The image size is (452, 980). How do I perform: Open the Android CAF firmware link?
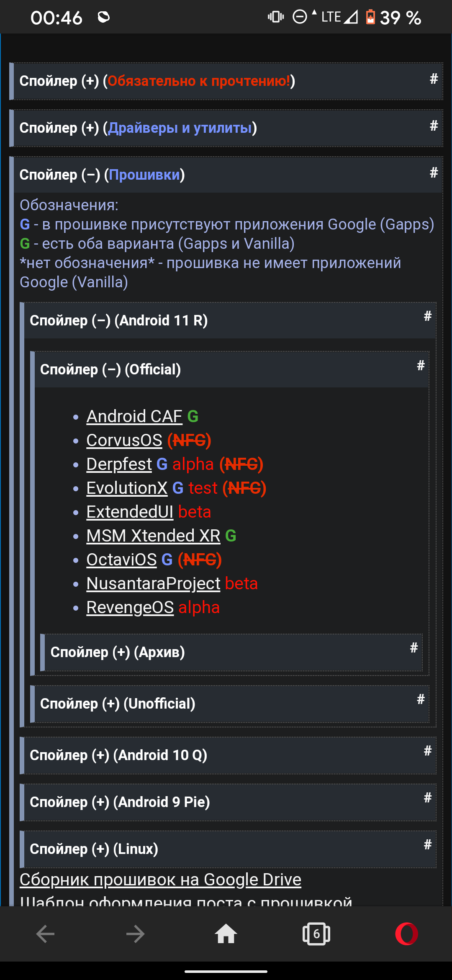[x=134, y=416]
